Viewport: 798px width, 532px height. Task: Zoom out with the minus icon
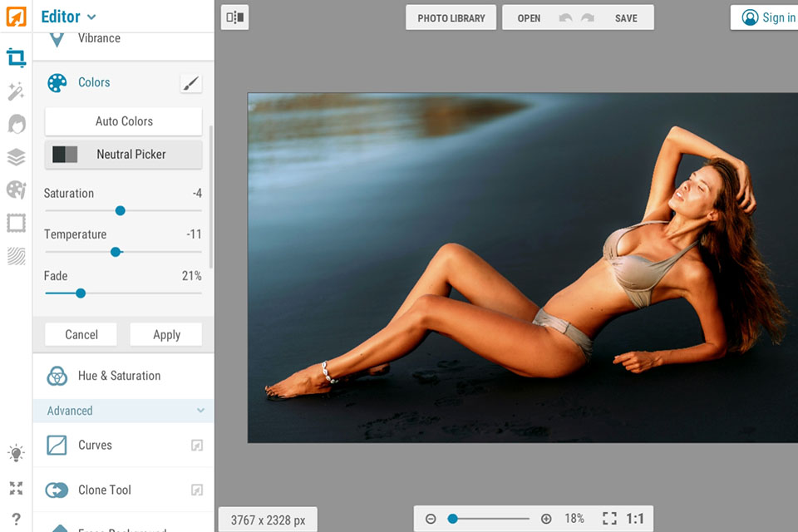tap(431, 519)
